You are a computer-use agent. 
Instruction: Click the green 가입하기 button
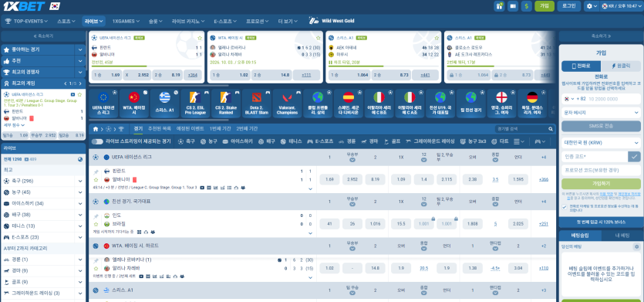(x=601, y=184)
